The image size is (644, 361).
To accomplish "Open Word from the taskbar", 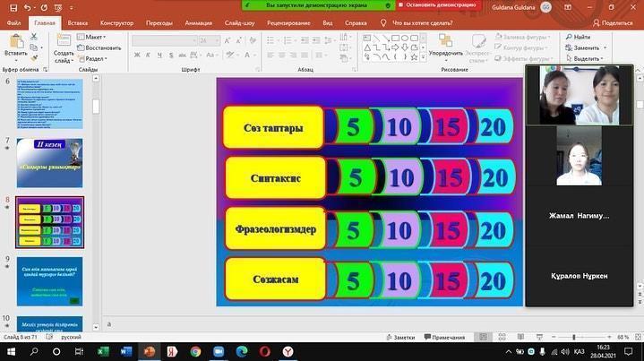I will coord(125,351).
